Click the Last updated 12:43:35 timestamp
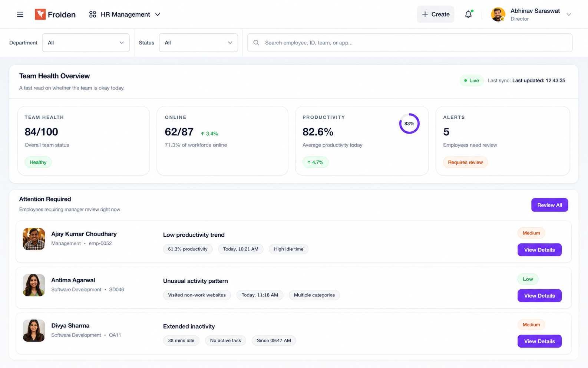The image size is (588, 368). coord(538,80)
